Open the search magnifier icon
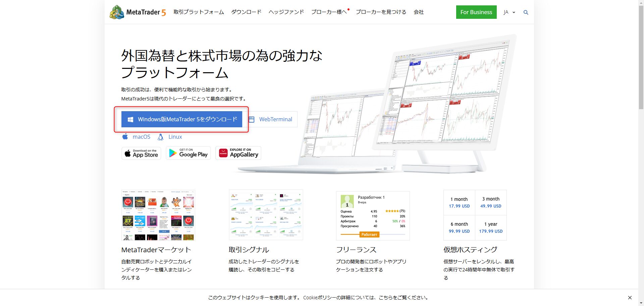Image resolution: width=644 pixels, height=306 pixels. point(526,12)
